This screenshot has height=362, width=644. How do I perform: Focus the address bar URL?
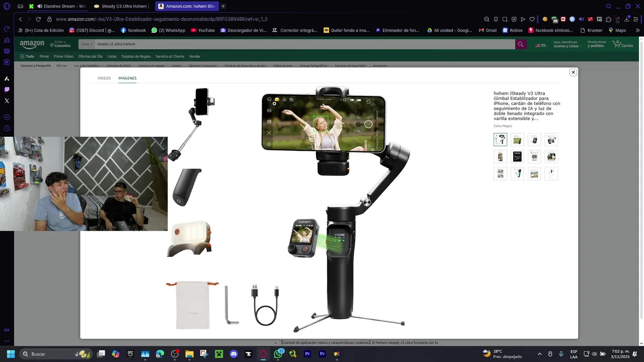[x=162, y=19]
